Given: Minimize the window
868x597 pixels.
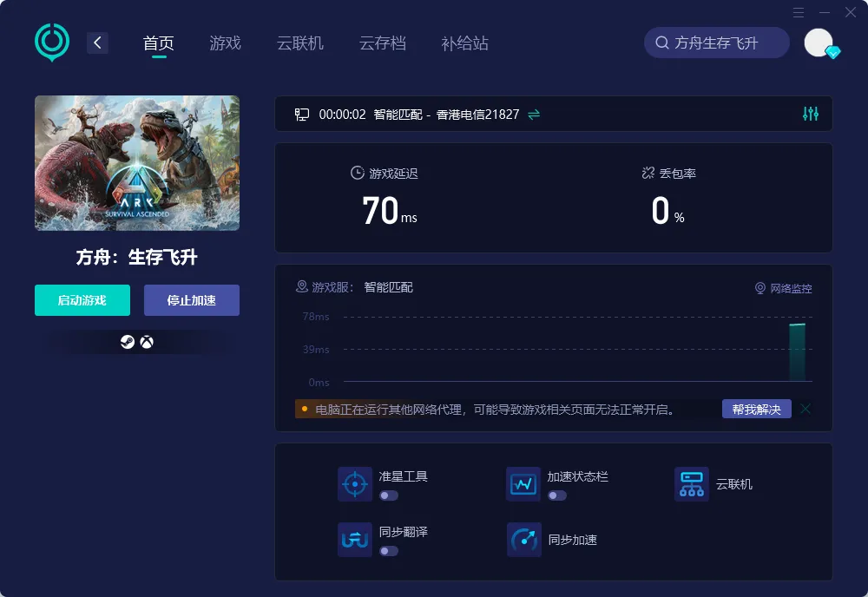Looking at the screenshot, I should pos(825,12).
